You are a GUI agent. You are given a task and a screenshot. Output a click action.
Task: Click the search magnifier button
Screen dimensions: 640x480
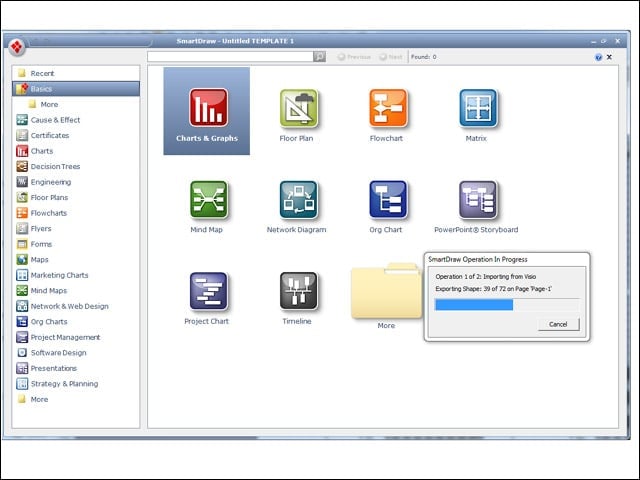(319, 56)
